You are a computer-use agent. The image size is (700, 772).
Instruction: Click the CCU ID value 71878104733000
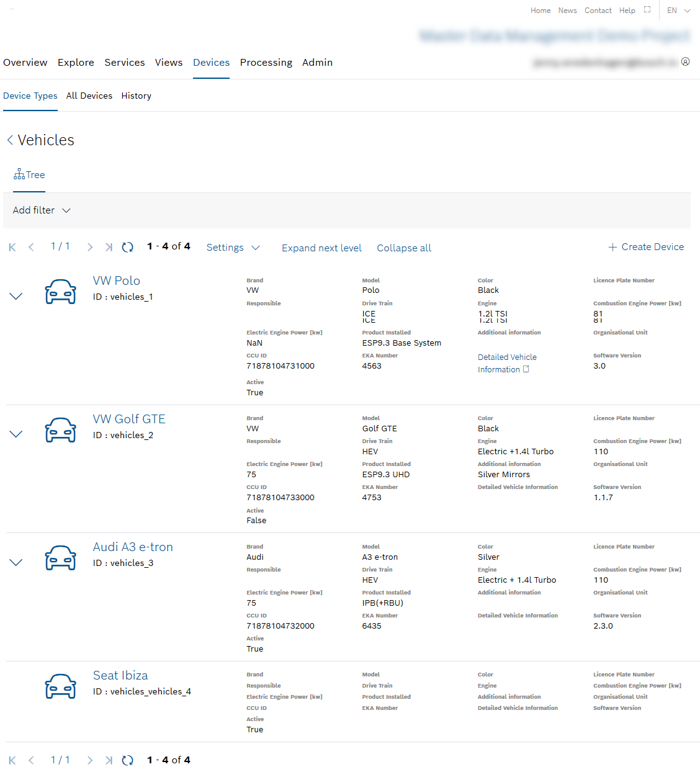pyautogui.click(x=280, y=498)
